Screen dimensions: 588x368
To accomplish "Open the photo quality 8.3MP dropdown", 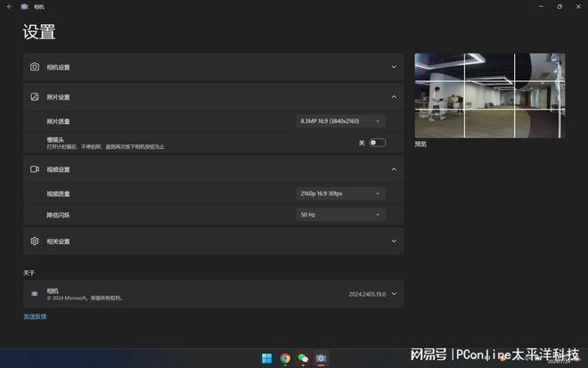I will point(340,121).
